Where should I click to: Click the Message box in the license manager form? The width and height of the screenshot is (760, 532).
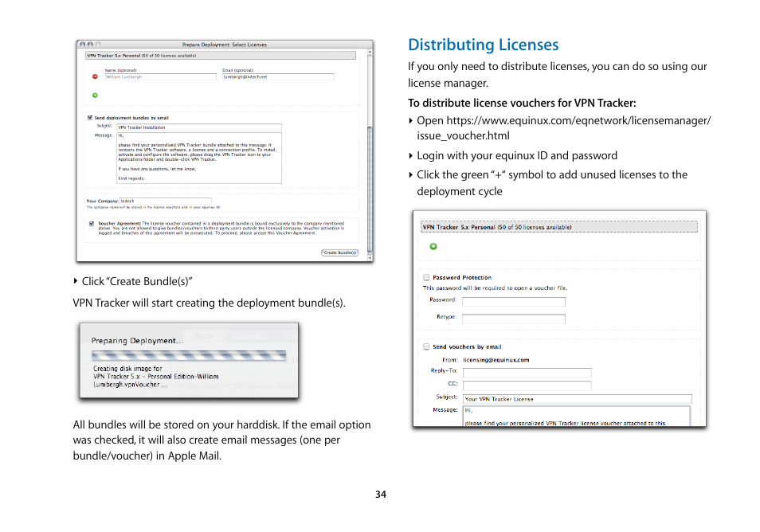tap(576, 417)
